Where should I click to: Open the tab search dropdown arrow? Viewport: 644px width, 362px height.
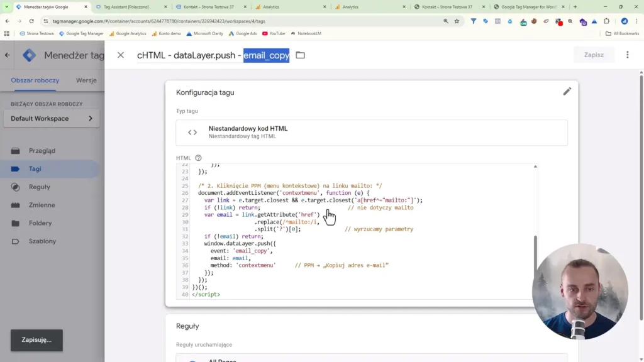[6, 7]
